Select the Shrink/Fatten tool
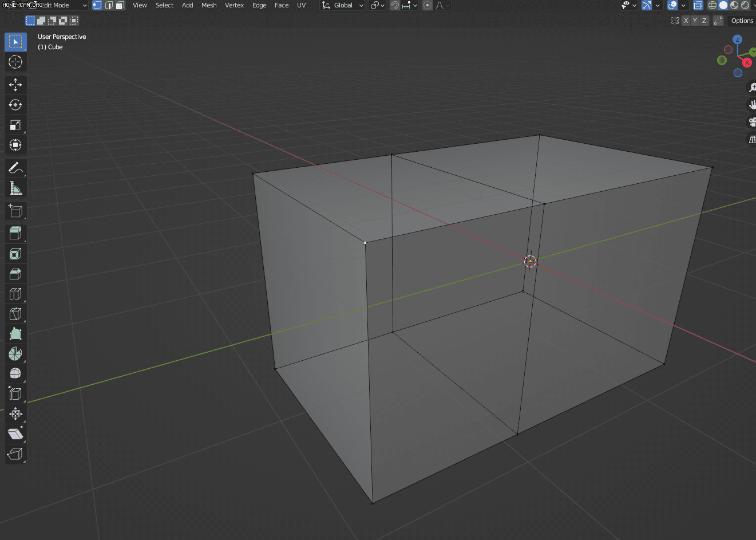The width and height of the screenshot is (756, 540). coord(15,414)
